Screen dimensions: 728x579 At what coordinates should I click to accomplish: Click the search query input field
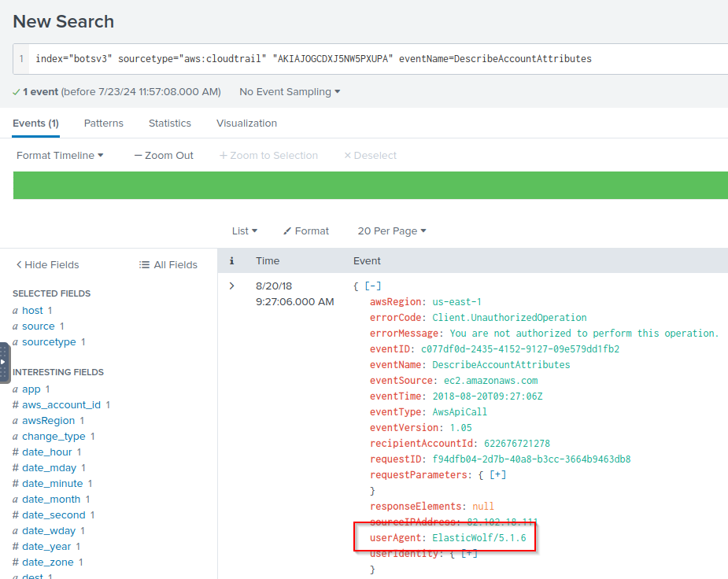coord(378,59)
